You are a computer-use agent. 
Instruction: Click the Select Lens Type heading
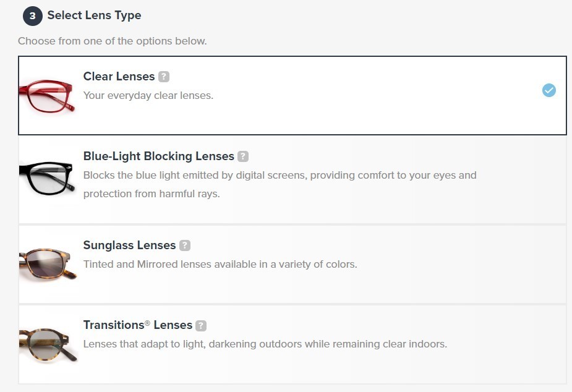click(x=94, y=15)
